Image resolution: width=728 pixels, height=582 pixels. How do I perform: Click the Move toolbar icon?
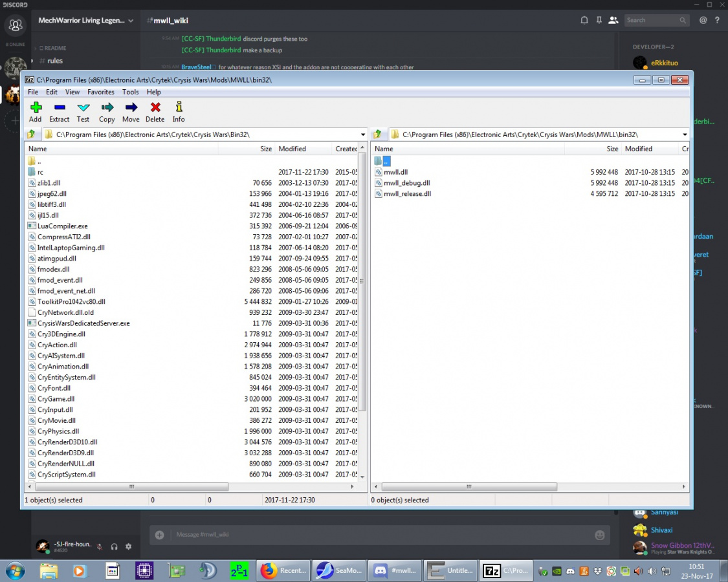131,108
